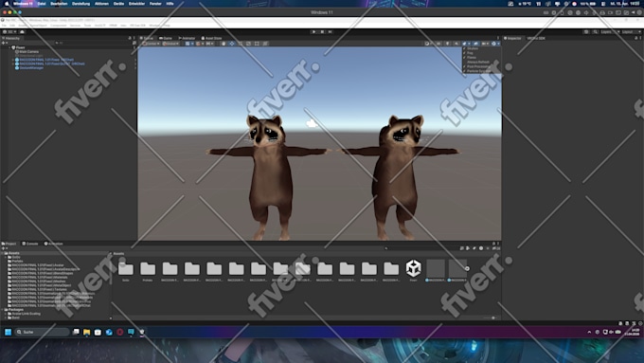Collapse the Fixed scene in Hierarchy
Image resolution: width=644 pixels, height=363 pixels.
9,47
